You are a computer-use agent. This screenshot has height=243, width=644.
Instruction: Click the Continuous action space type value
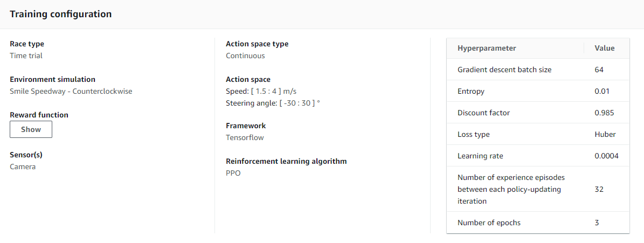coord(245,55)
